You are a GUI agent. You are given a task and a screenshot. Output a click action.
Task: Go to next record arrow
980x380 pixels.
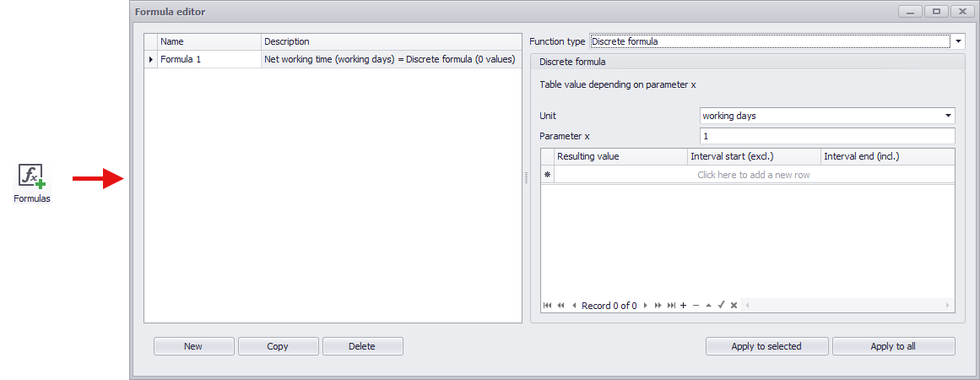pyautogui.click(x=646, y=306)
